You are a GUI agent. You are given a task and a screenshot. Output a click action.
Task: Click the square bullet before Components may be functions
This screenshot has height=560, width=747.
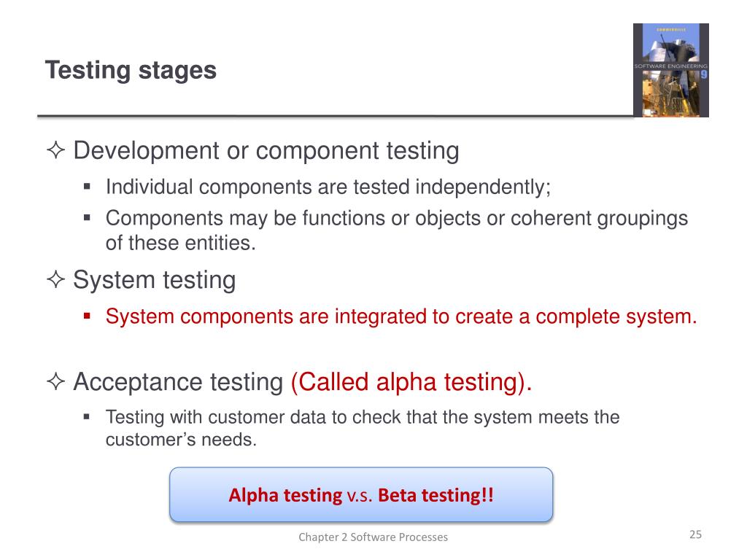[87, 218]
